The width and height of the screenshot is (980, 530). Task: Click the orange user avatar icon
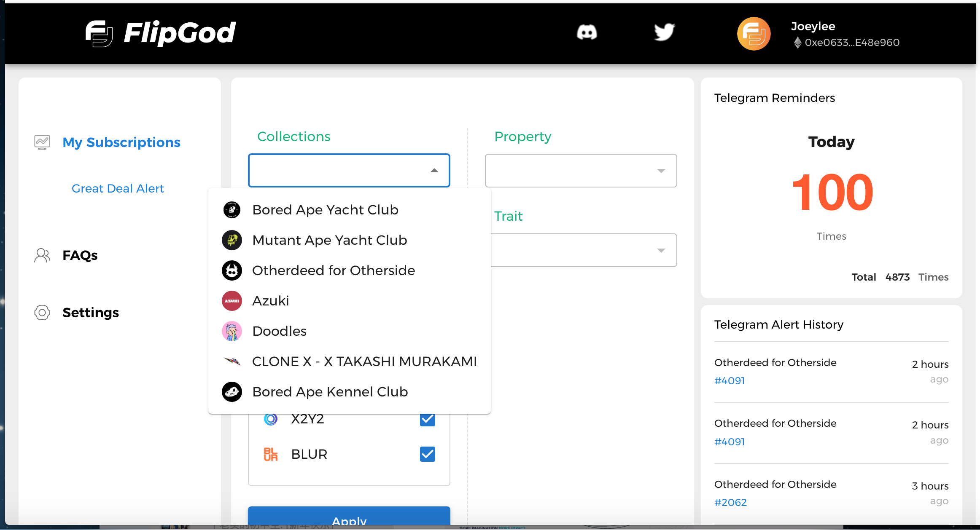coord(754,34)
